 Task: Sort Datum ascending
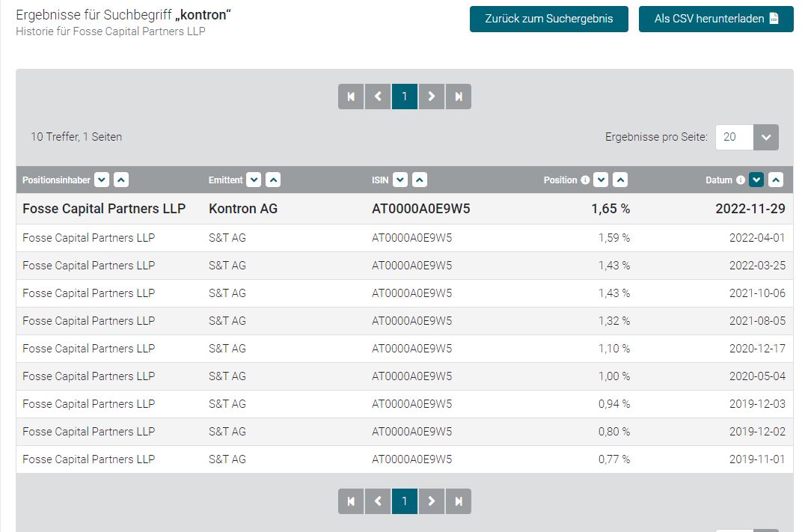tap(776, 180)
